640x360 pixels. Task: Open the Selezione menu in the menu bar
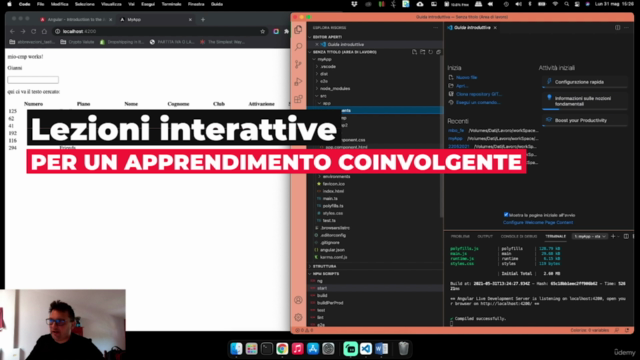(x=84, y=4)
